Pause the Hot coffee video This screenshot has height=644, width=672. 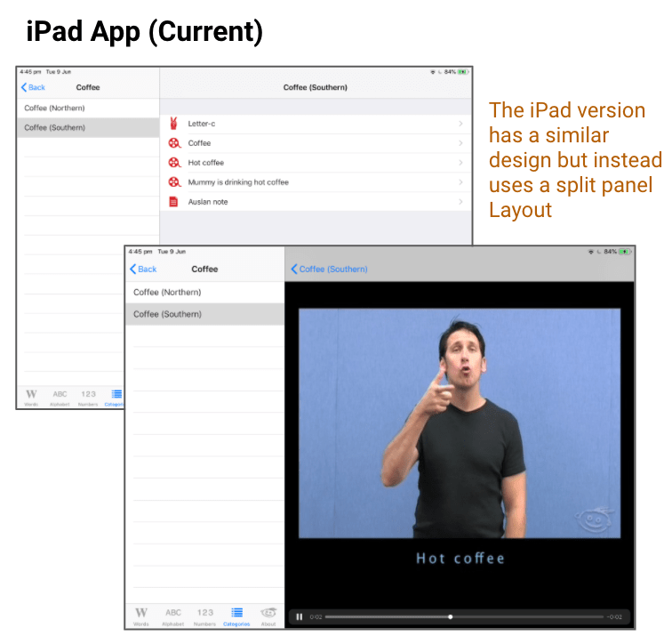click(300, 617)
